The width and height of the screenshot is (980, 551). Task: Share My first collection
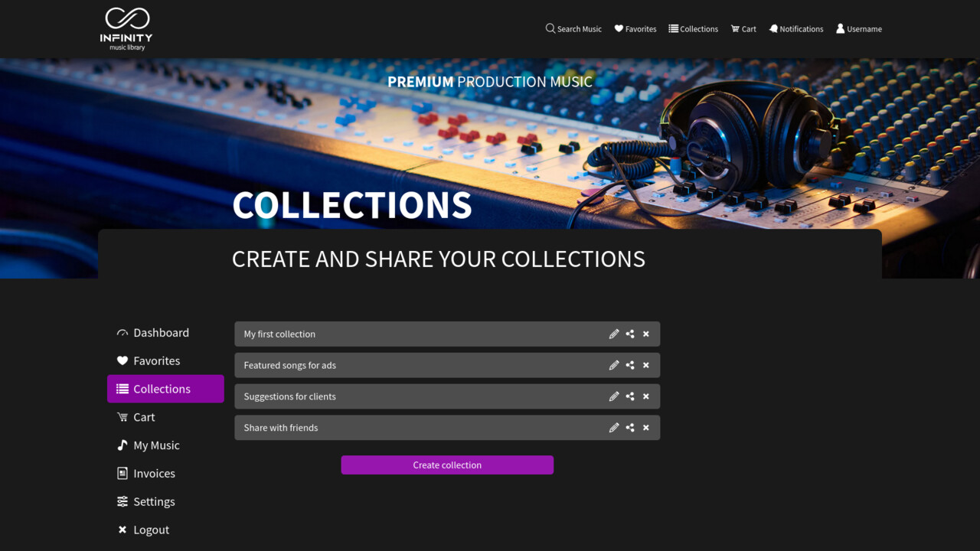(630, 334)
